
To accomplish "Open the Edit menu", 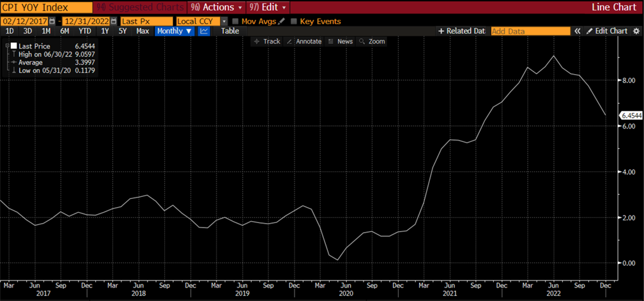I will coord(268,7).
